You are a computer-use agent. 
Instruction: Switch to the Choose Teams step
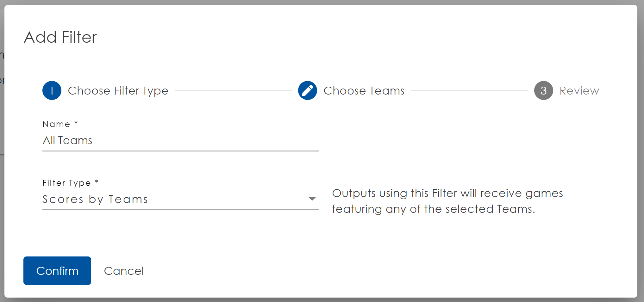364,90
